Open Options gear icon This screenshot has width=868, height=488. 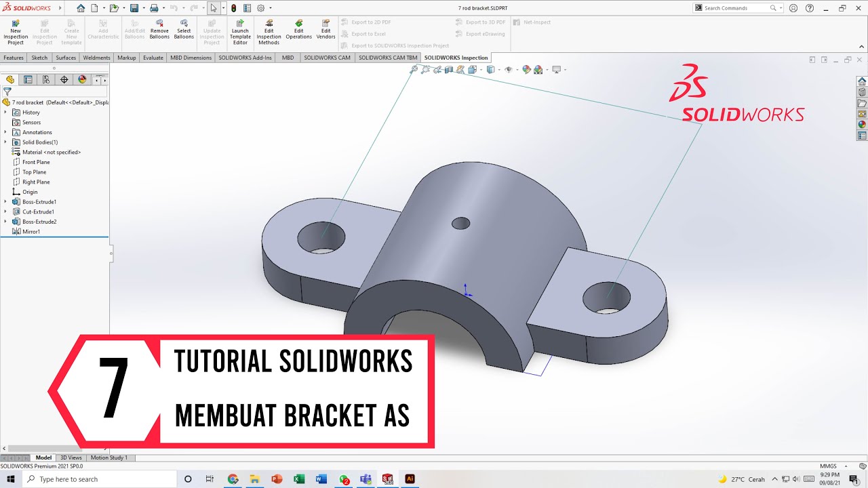(260, 8)
